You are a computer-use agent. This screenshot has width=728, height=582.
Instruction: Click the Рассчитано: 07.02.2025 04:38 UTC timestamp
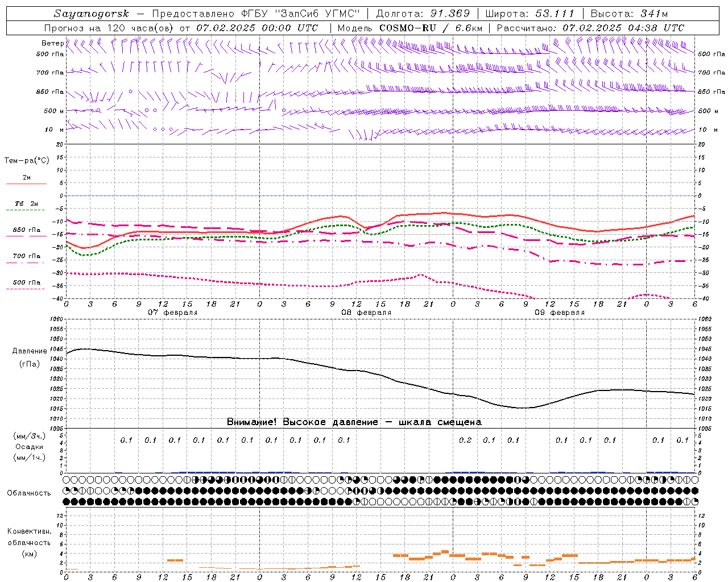(590, 28)
